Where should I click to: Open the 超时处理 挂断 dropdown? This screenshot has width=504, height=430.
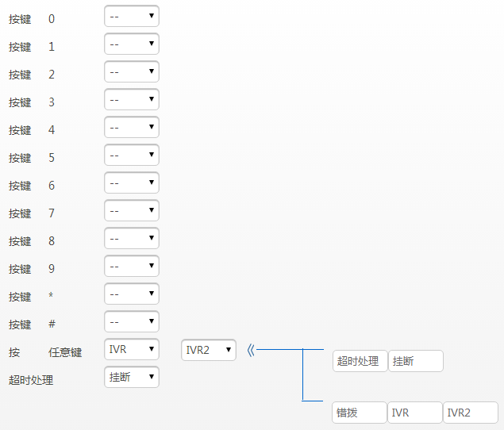[132, 378]
